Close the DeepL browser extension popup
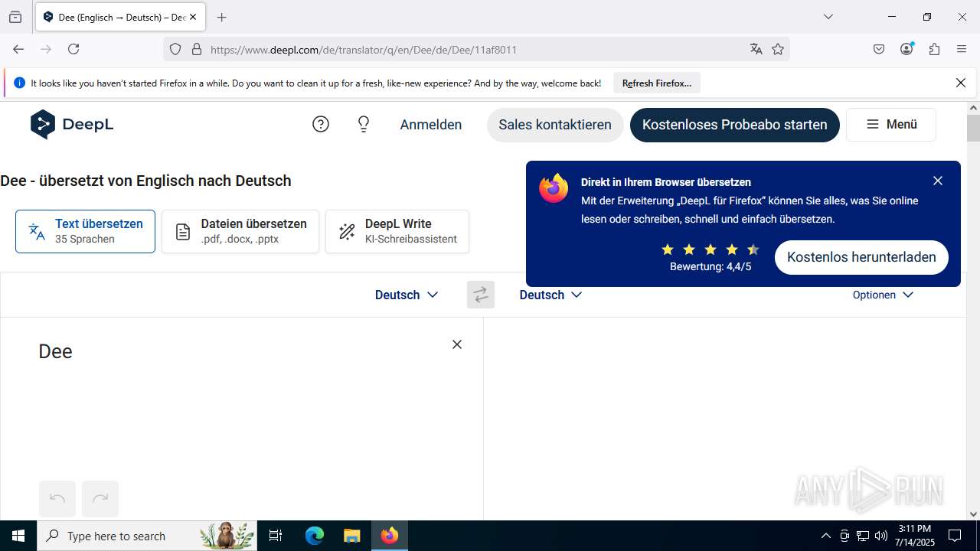980x551 pixels. tap(938, 181)
